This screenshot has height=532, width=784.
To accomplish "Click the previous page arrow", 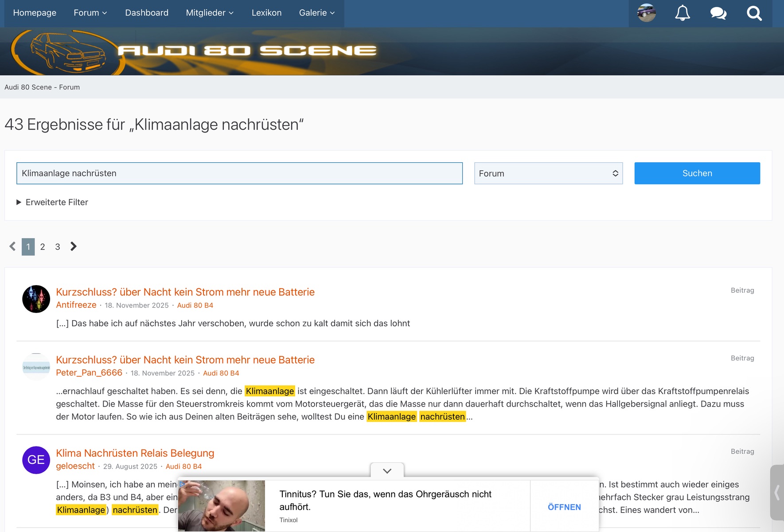I will 12,246.
